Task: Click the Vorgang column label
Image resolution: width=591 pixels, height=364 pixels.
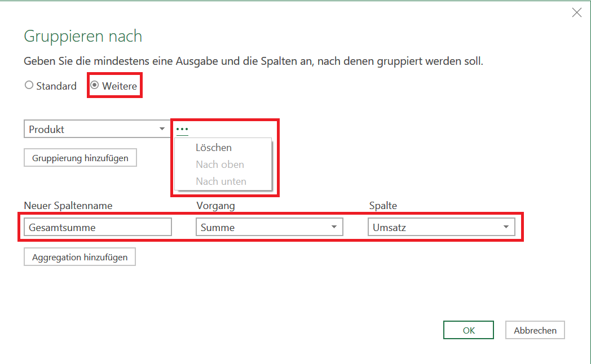Action: coord(215,206)
